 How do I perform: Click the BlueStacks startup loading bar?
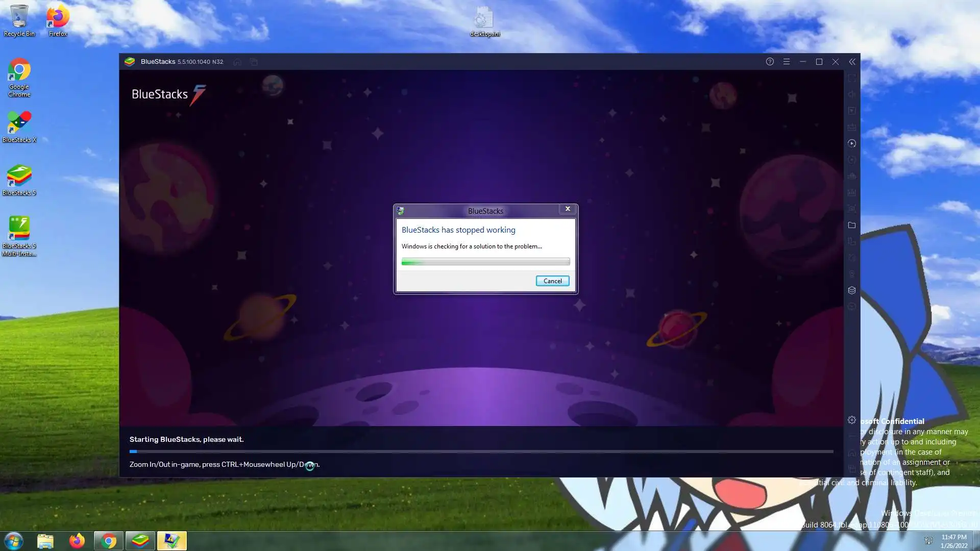(481, 452)
